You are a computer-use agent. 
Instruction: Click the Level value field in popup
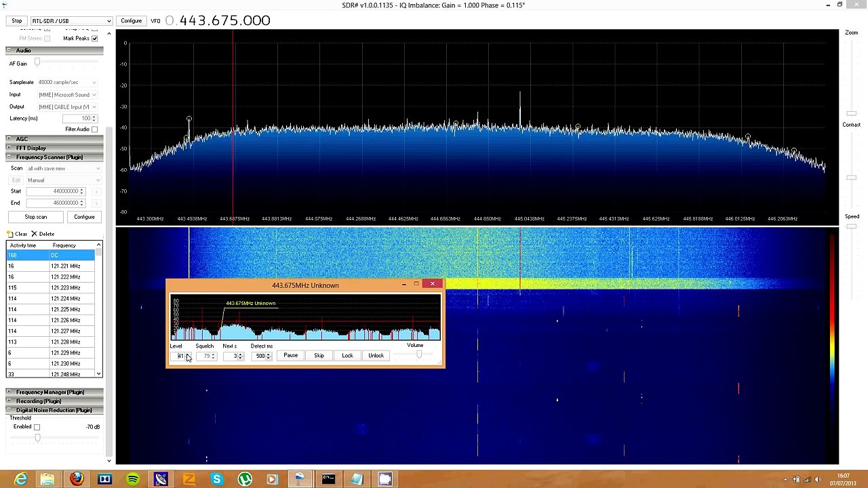(x=180, y=357)
